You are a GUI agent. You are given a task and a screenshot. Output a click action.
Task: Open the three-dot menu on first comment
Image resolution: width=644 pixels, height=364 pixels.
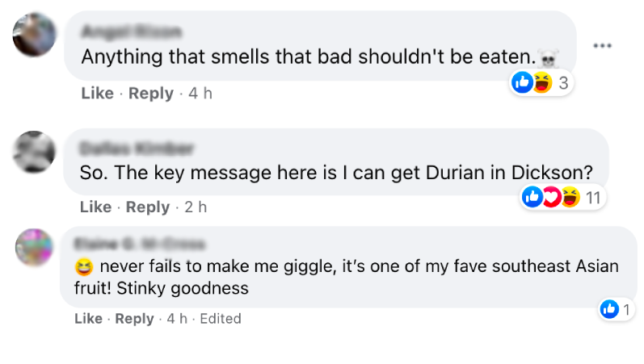click(602, 45)
